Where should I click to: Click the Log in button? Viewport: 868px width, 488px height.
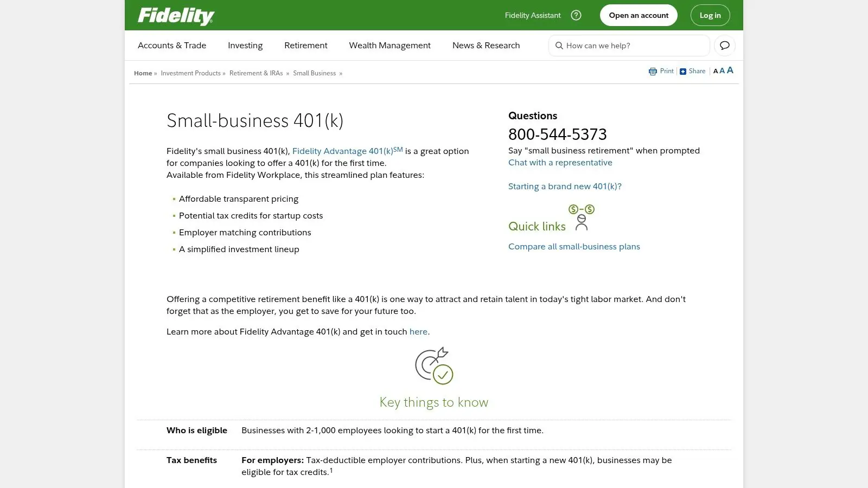710,15
